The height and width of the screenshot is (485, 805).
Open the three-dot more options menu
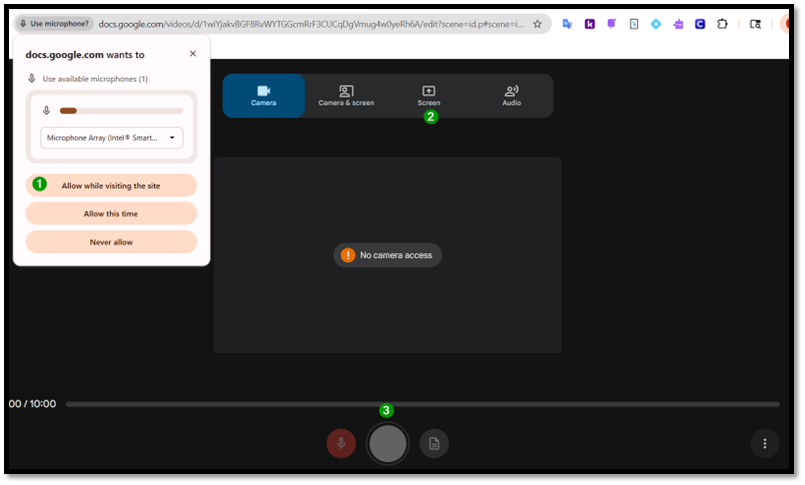[x=765, y=443]
